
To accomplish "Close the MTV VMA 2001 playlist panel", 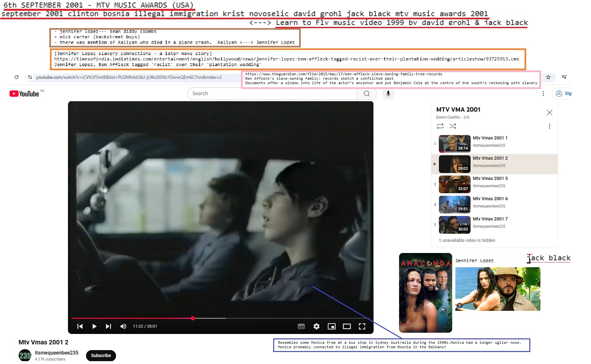I will (x=550, y=113).
